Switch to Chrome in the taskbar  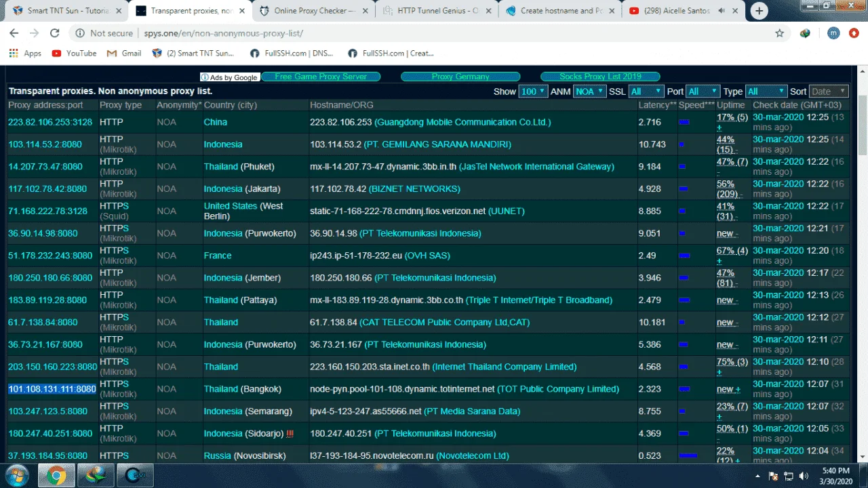(56, 476)
